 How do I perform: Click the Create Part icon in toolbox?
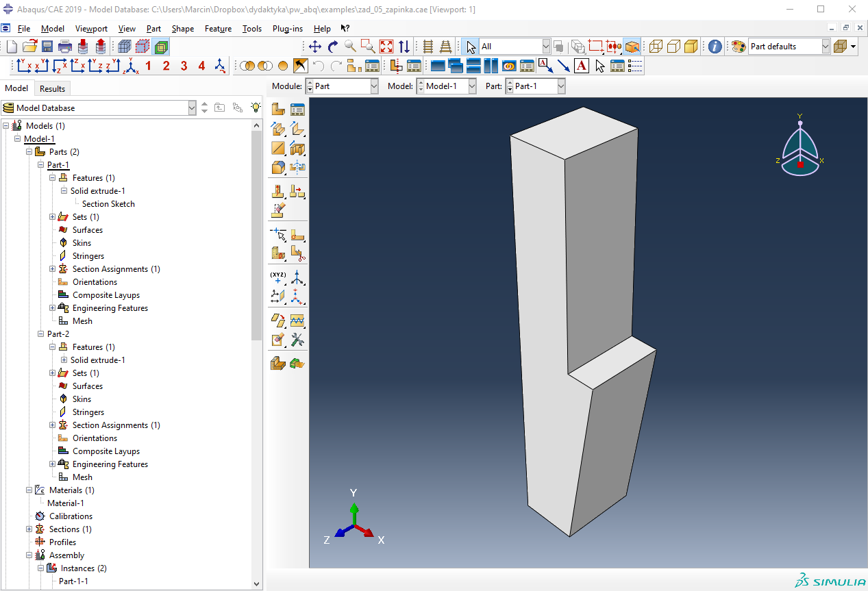pyautogui.click(x=278, y=110)
